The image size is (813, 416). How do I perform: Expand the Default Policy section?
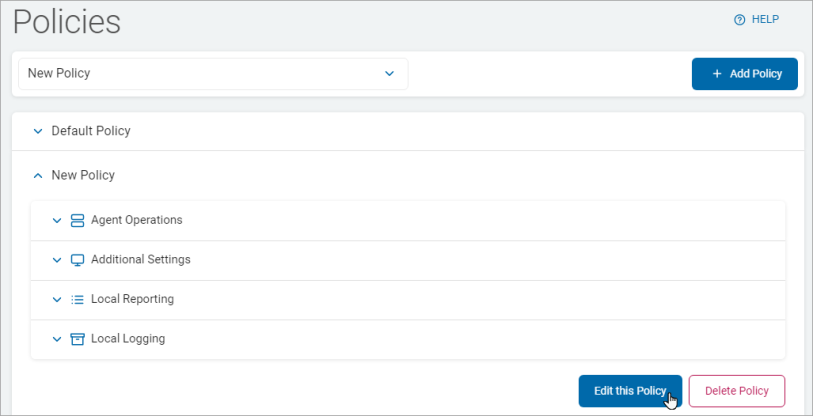click(x=38, y=131)
